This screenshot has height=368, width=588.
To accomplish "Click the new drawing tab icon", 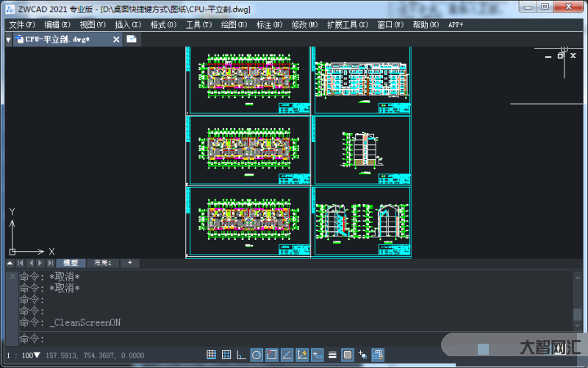I will [132, 39].
